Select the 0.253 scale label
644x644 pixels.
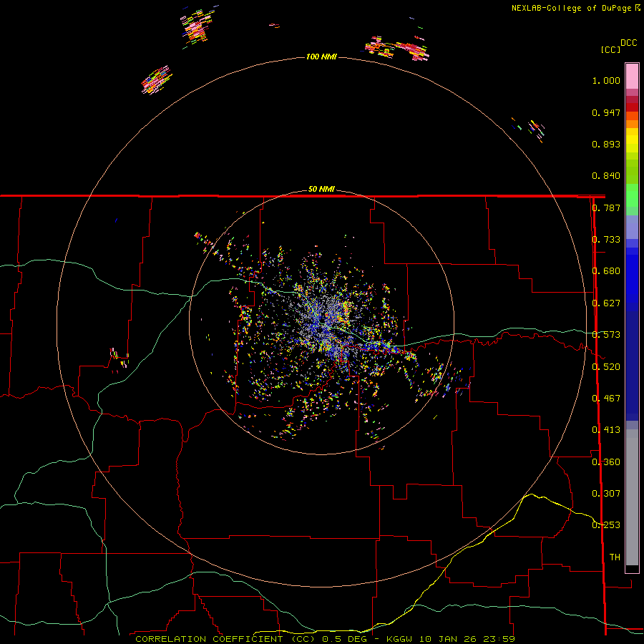606,525
